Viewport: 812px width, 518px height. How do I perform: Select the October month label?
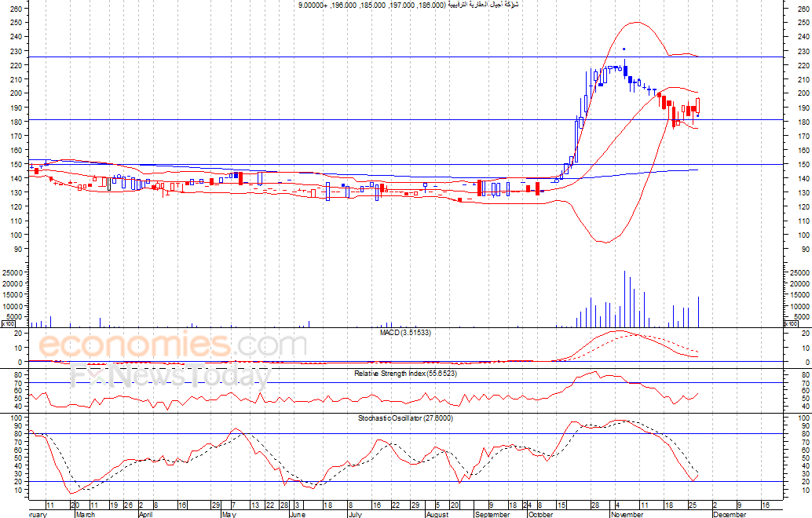[540, 514]
